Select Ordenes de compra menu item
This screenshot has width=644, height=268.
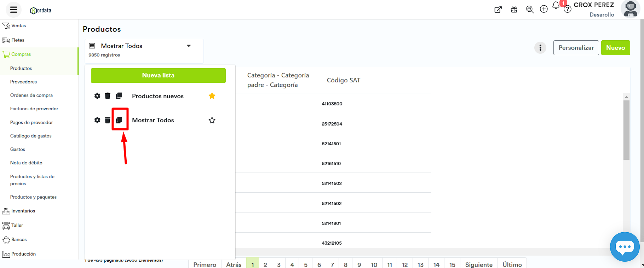31,95
